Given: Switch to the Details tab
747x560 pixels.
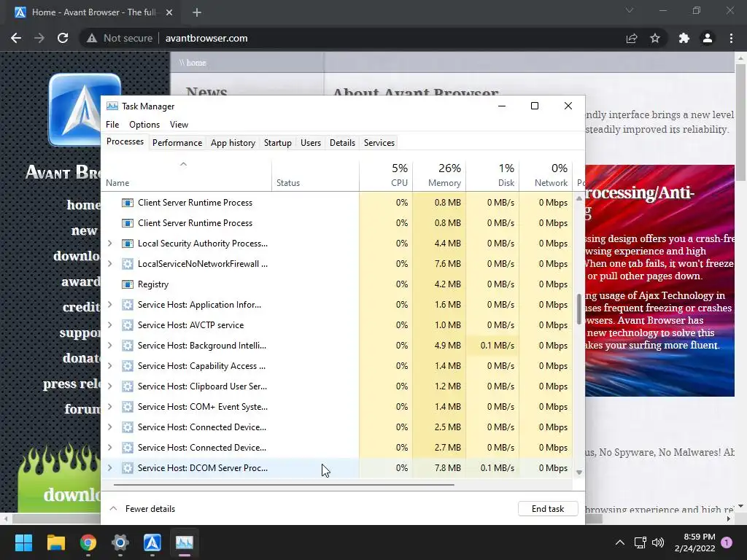Looking at the screenshot, I should [x=343, y=143].
